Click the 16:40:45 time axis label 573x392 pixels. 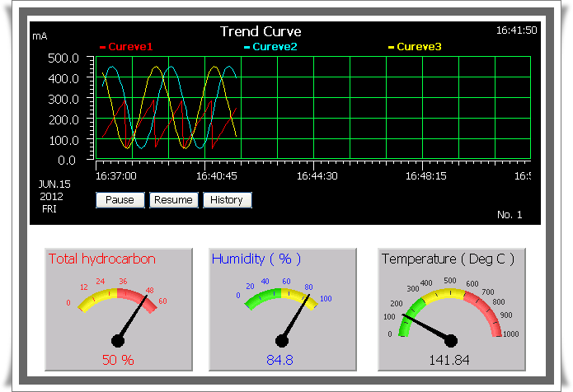(216, 176)
